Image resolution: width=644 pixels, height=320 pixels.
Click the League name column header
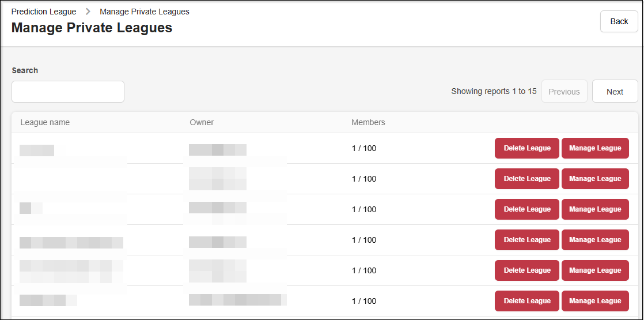pyautogui.click(x=45, y=122)
